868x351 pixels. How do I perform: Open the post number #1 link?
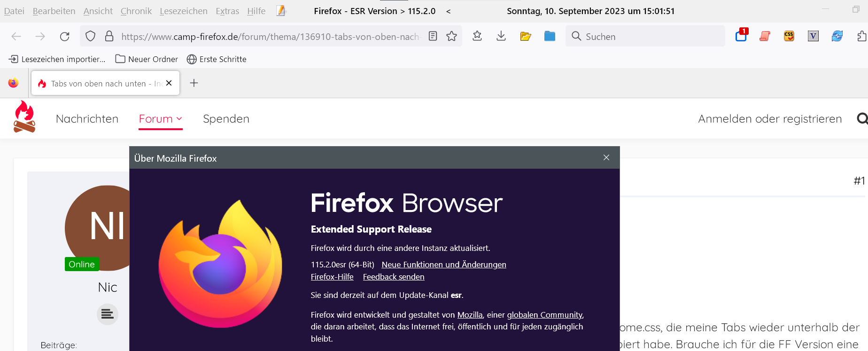[859, 181]
